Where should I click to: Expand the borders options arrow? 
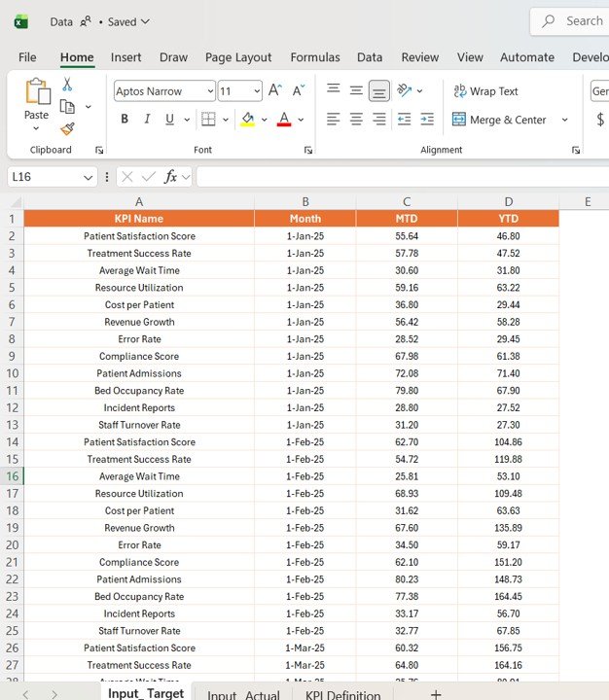pyautogui.click(x=226, y=120)
